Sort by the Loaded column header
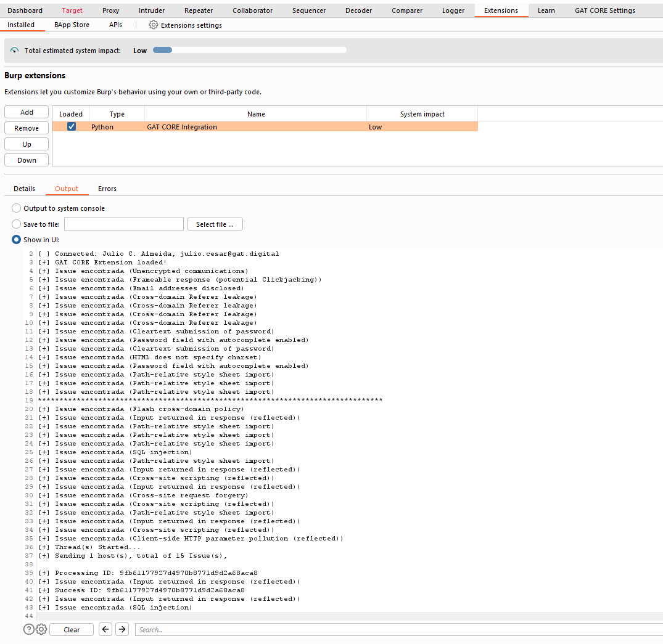Image resolution: width=663 pixels, height=644 pixels. (x=70, y=114)
